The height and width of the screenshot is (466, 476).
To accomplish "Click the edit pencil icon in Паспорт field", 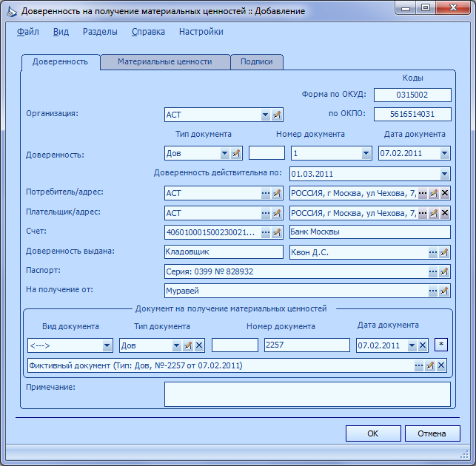I will point(444,271).
